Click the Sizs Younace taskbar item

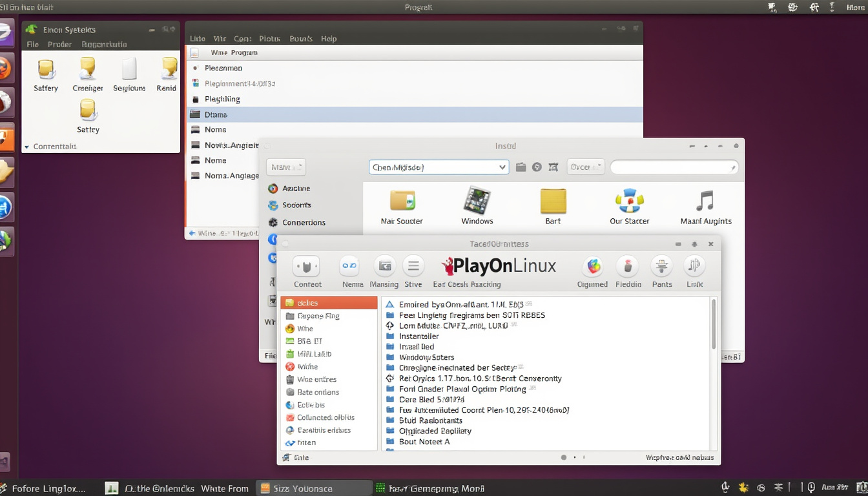315,488
